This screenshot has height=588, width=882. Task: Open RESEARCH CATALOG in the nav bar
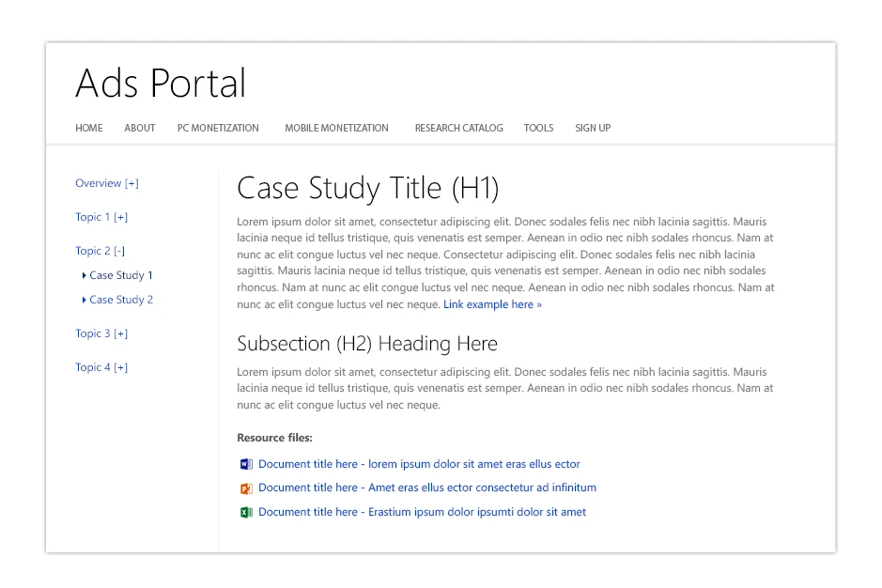[x=458, y=128]
